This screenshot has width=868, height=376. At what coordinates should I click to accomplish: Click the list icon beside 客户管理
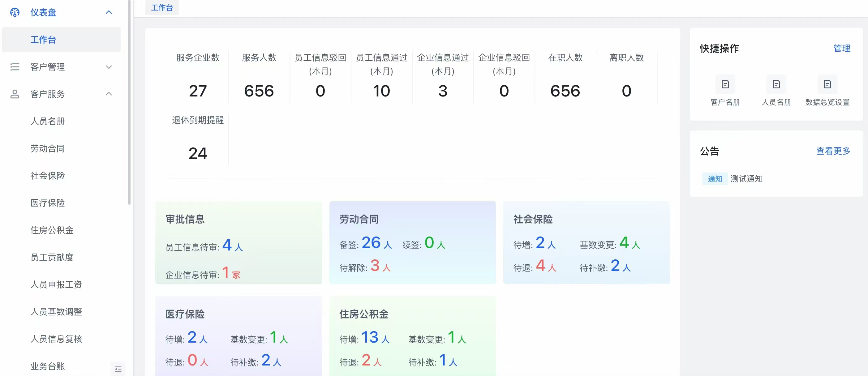pyautogui.click(x=15, y=67)
